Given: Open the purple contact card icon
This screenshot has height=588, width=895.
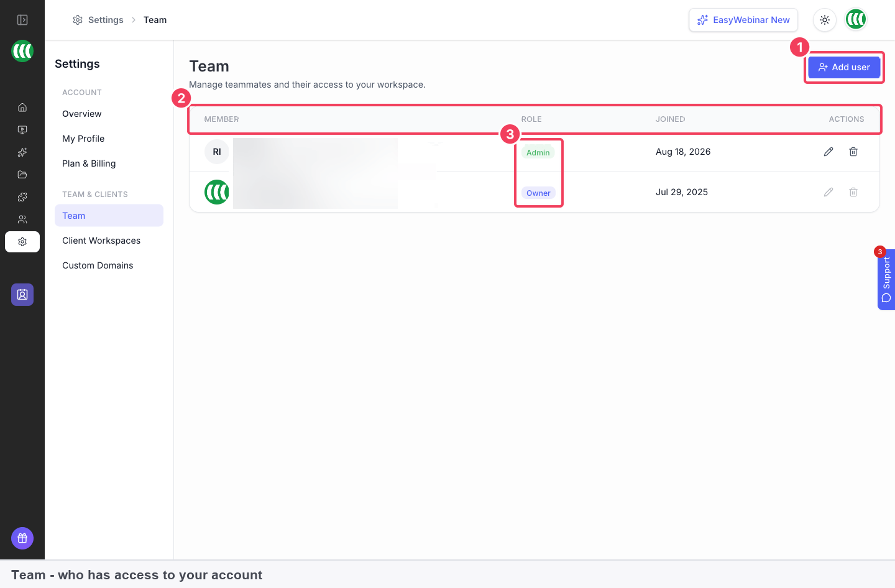Looking at the screenshot, I should 22,295.
